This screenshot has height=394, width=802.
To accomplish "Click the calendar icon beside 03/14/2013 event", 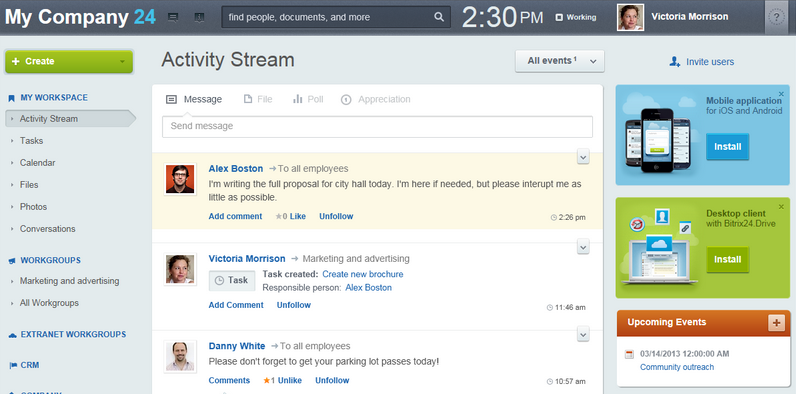I will point(630,354).
